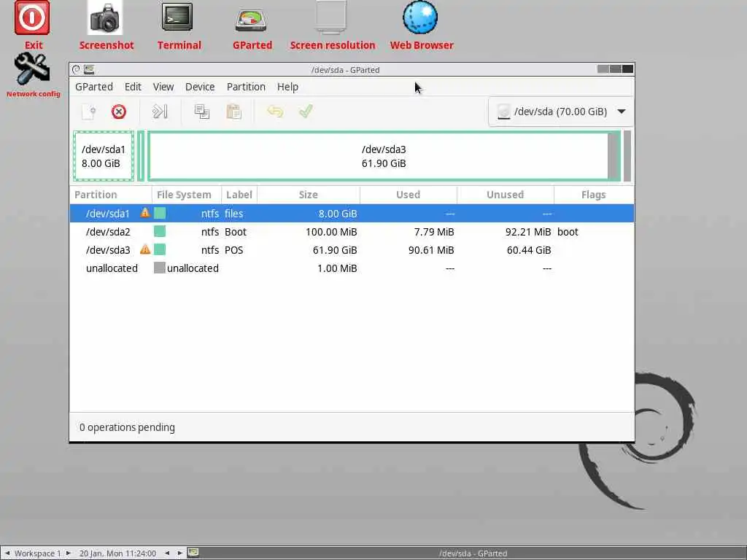Open the GParted menu
This screenshot has height=560, width=747.
click(94, 87)
